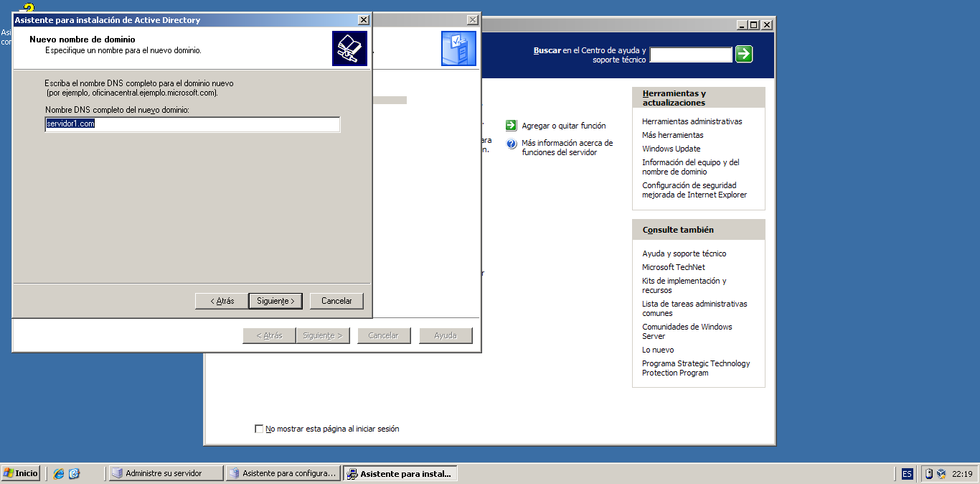
Task: Click the DNS domain name input field
Action: (192, 124)
